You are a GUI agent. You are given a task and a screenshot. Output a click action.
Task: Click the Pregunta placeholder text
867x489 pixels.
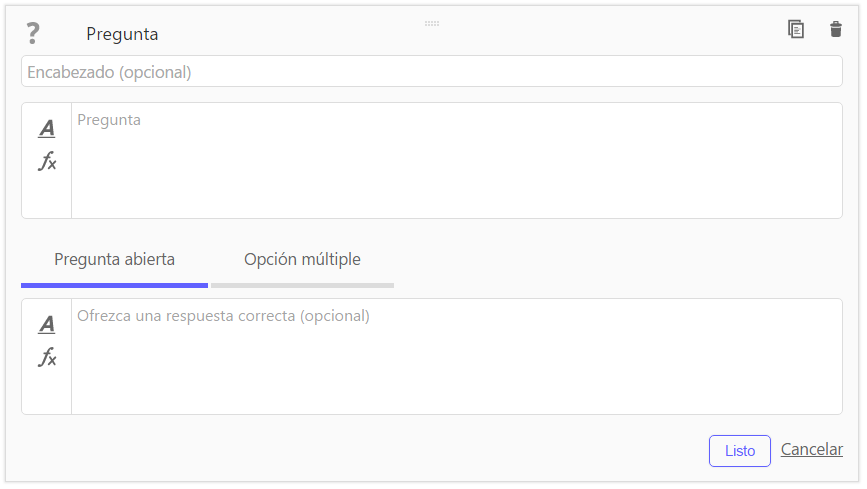pos(109,120)
